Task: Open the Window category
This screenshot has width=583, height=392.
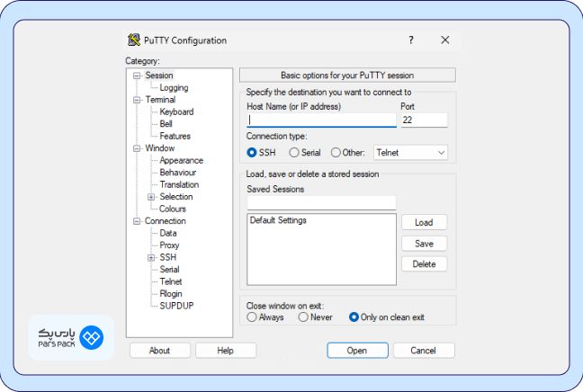Action: 160,148
